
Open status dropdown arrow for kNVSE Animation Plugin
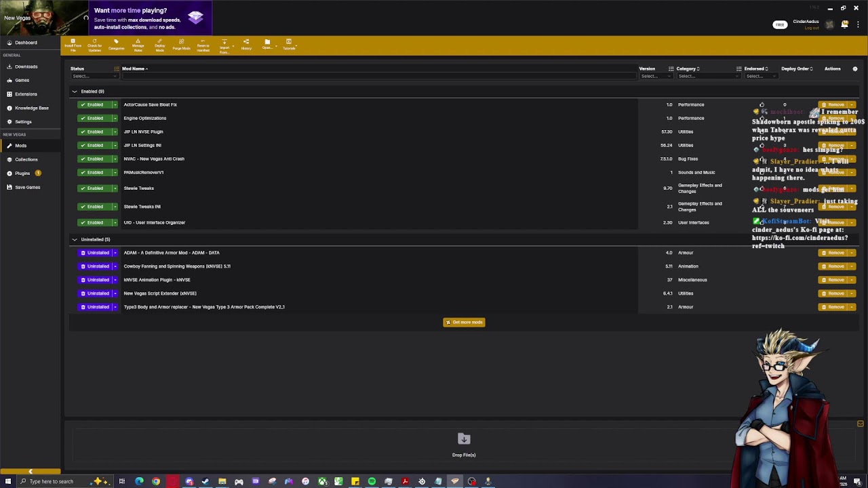[115, 280]
